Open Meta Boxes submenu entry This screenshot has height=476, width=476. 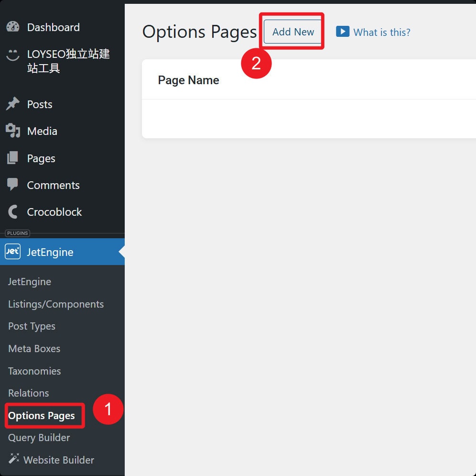pos(34,348)
